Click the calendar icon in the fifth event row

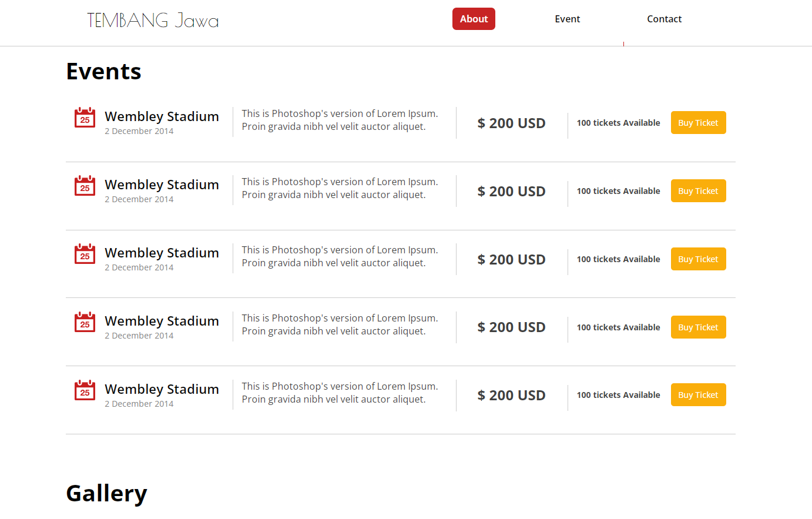[85, 390]
